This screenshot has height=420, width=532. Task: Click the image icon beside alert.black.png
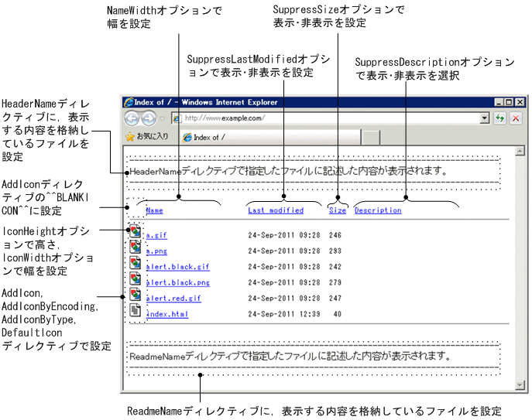136,278
